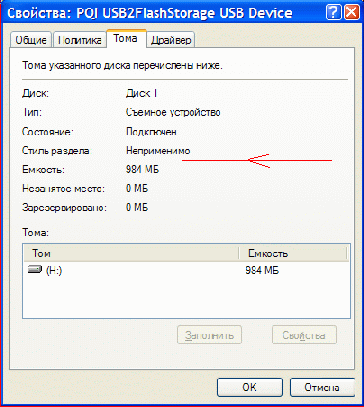Image resolution: width=364 pixels, height=407 pixels.
Task: Click the Подключен status value
Action: coord(151,132)
